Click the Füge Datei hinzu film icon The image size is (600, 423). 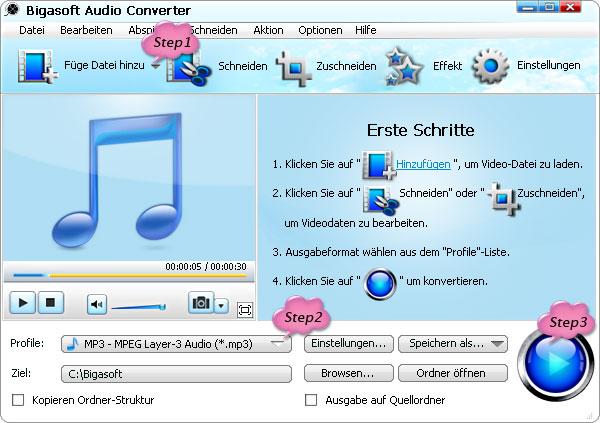coord(37,66)
